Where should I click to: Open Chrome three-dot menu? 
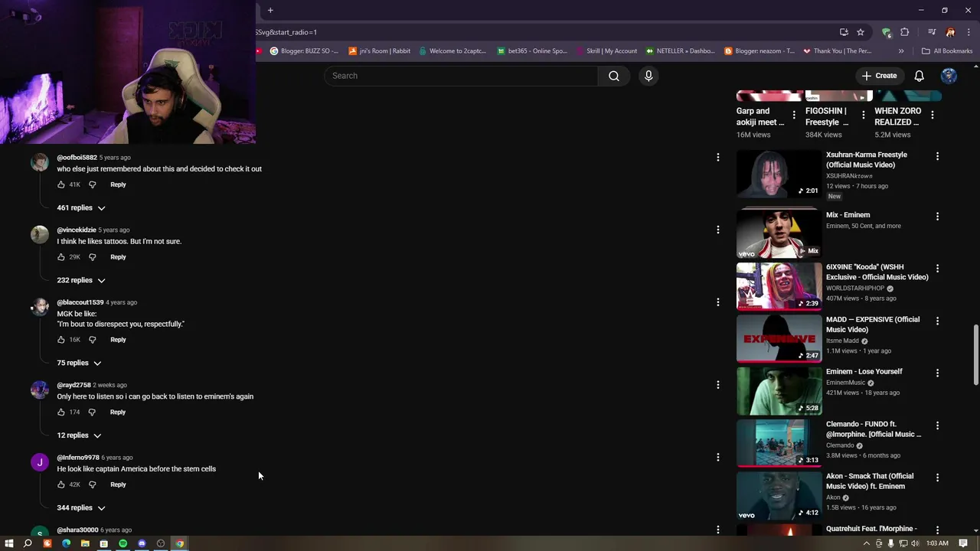click(969, 32)
